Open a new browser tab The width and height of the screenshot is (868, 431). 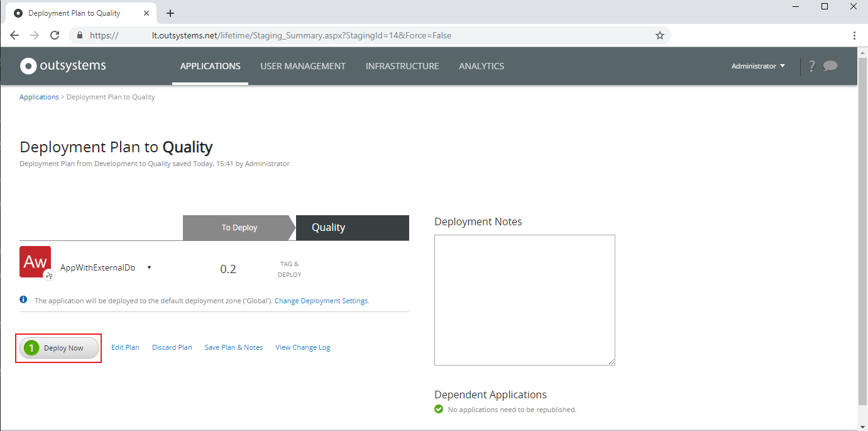170,13
